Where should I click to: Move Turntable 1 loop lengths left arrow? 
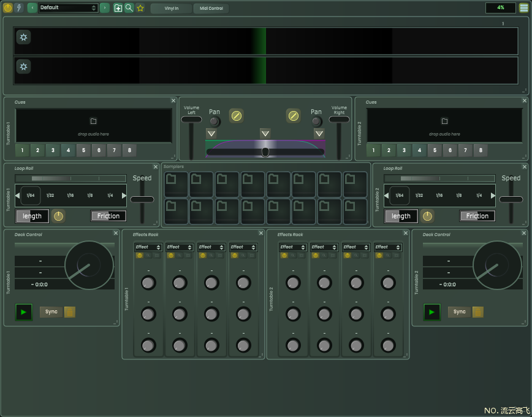17,196
